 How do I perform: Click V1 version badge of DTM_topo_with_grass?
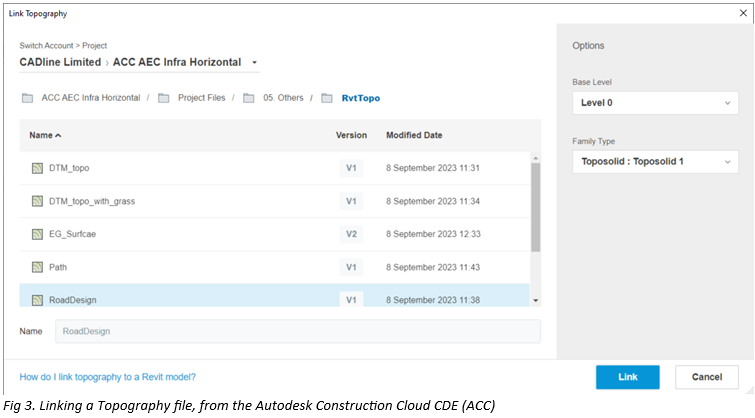coord(351,201)
